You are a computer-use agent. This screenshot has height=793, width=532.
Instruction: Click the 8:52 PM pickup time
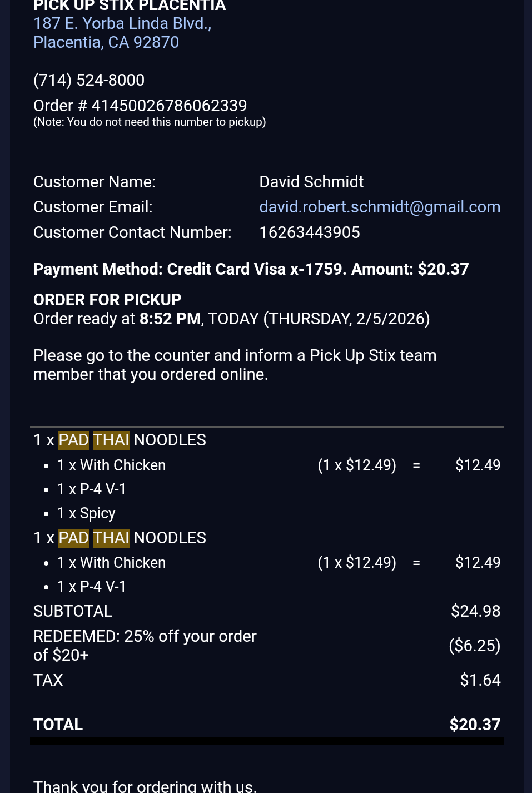point(170,319)
